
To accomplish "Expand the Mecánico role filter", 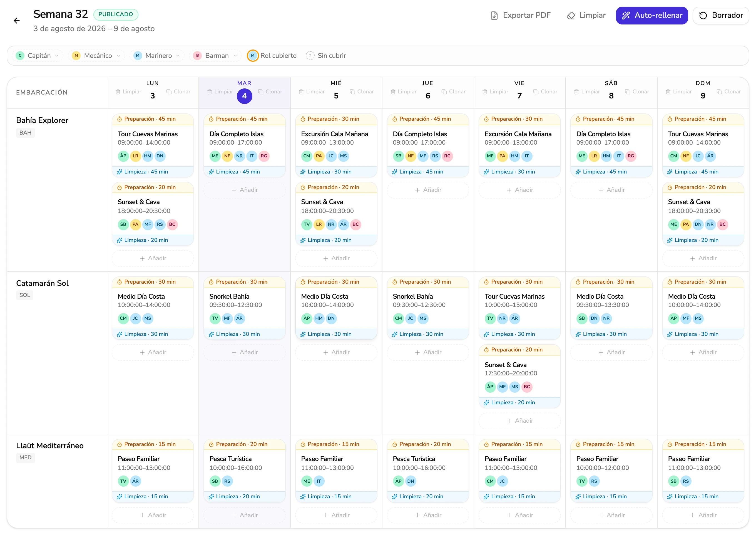I will point(96,56).
